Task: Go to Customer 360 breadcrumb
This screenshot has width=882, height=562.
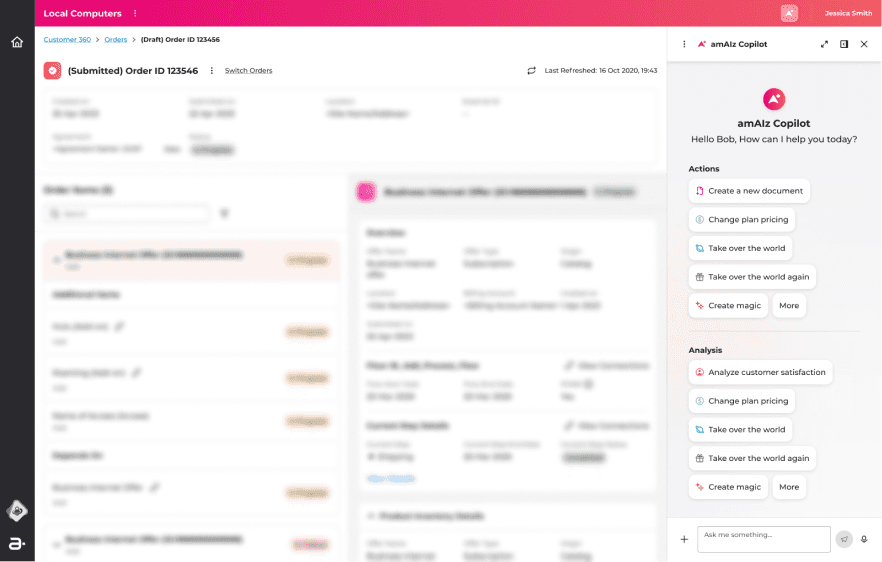Action: [x=67, y=39]
